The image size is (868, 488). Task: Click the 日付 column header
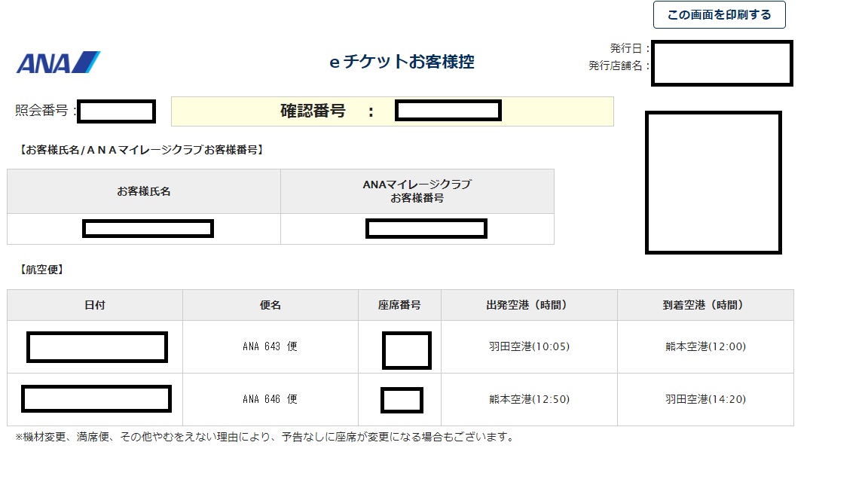[x=95, y=305]
